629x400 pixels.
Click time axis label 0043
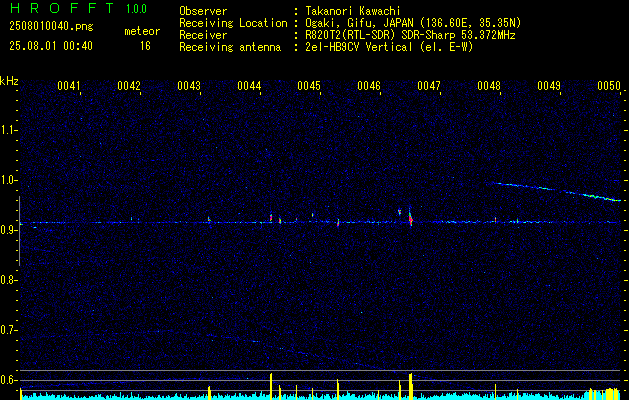(x=189, y=85)
